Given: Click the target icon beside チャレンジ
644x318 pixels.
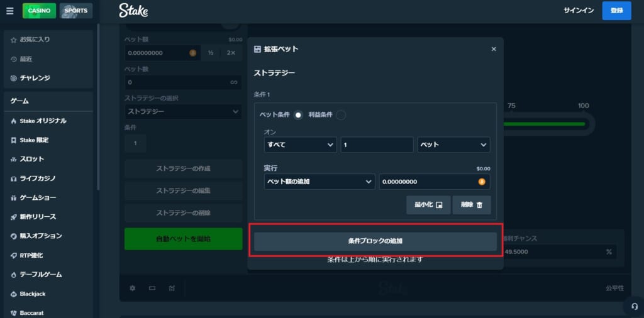Looking at the screenshot, I should [14, 78].
